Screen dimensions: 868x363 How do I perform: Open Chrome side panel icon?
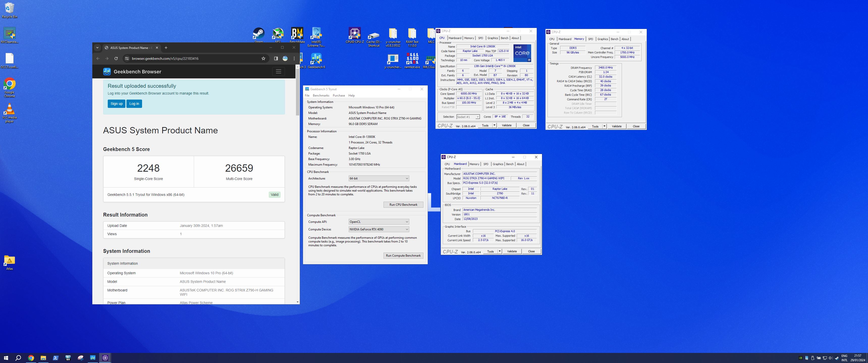click(x=276, y=58)
